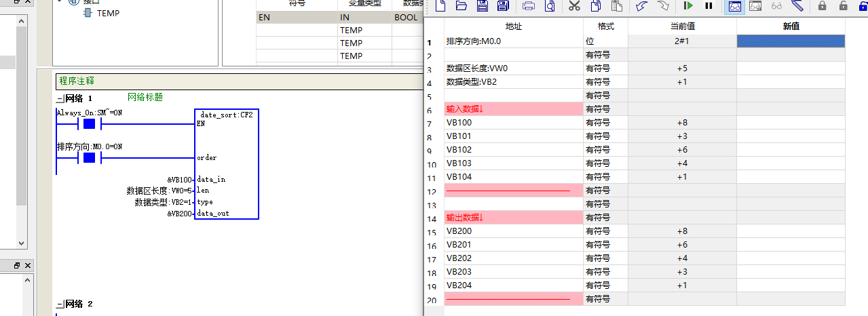Click the 排序方向 M0.0 contact
This screenshot has height=316, width=868.
[x=89, y=158]
